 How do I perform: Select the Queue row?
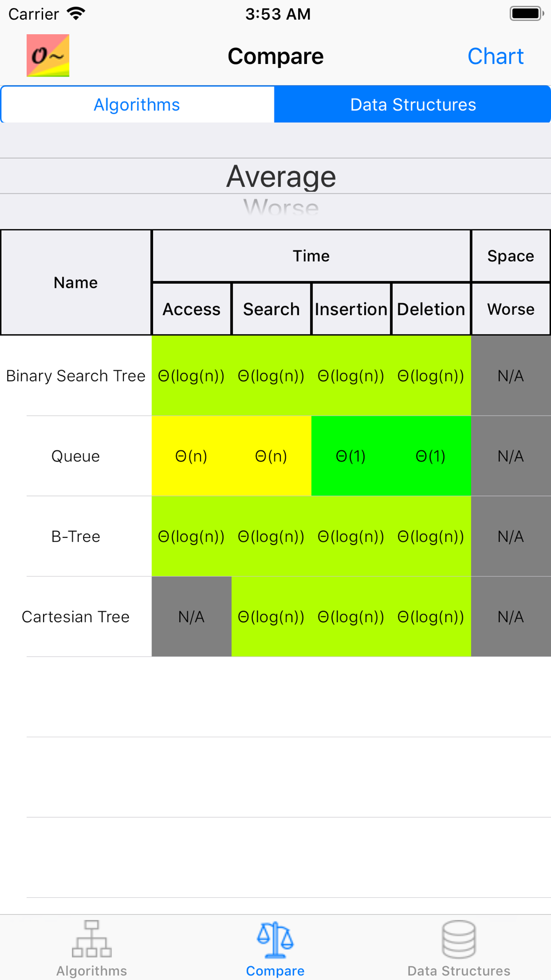click(x=275, y=456)
